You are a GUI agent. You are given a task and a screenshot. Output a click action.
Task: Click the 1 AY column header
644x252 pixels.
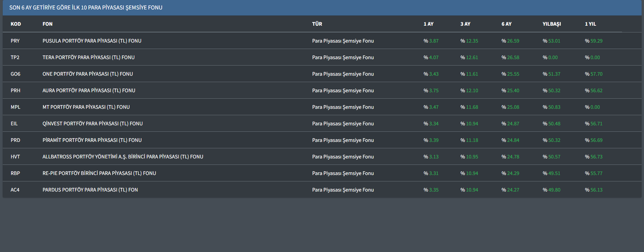pos(428,24)
